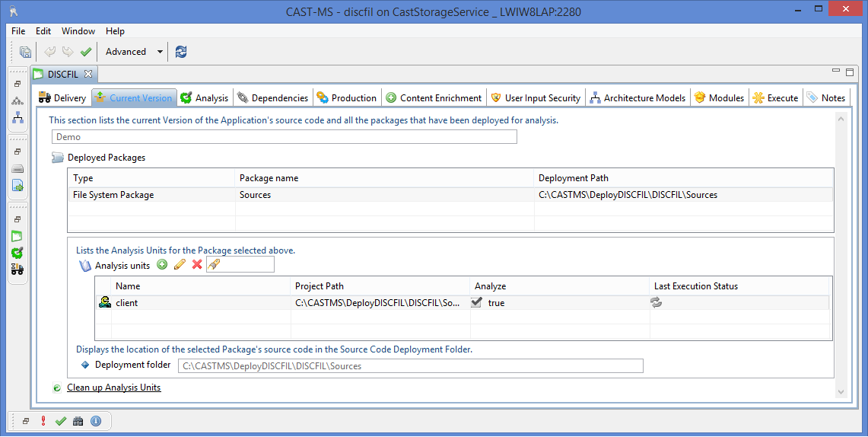The image size is (868, 437).
Task: Click the binoculars icon in the bottom bar
Action: tap(78, 421)
